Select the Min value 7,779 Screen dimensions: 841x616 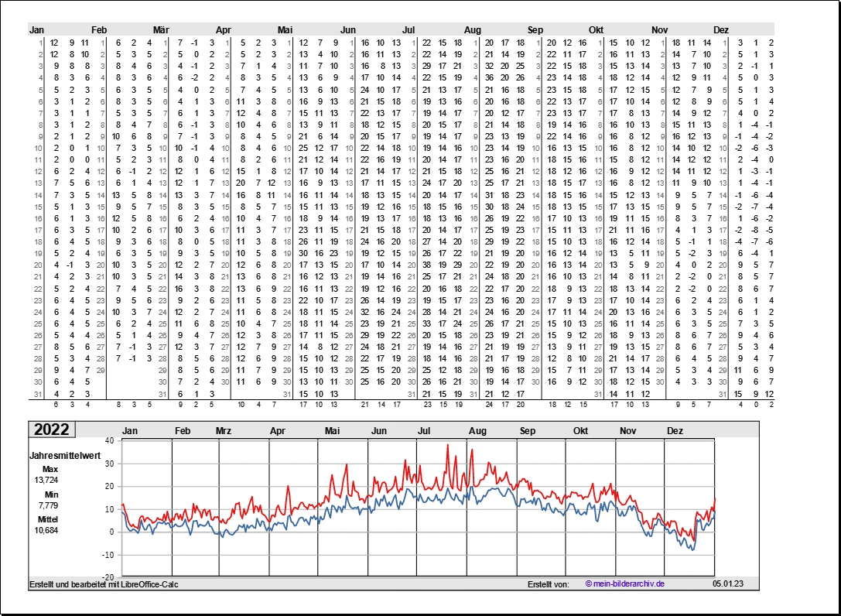tap(43, 505)
